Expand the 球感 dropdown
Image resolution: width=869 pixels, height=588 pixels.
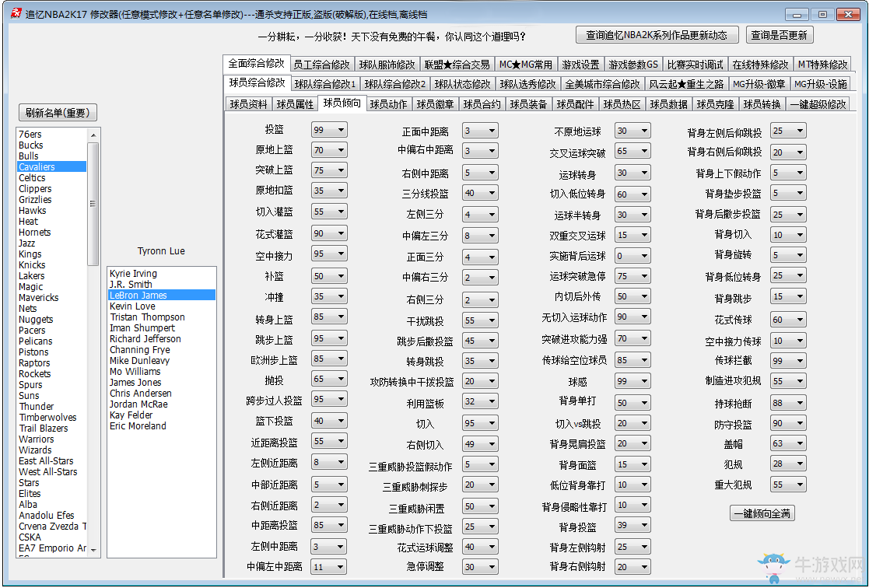coord(633,381)
